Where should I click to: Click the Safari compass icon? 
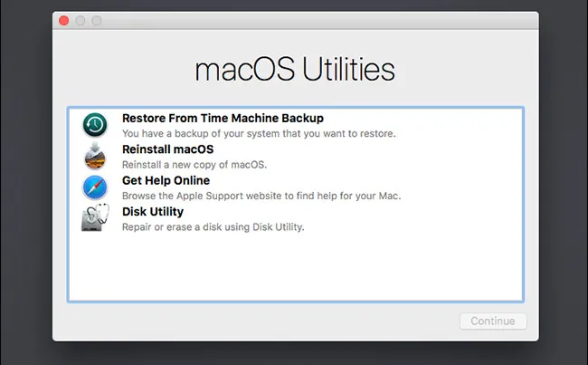(x=95, y=187)
